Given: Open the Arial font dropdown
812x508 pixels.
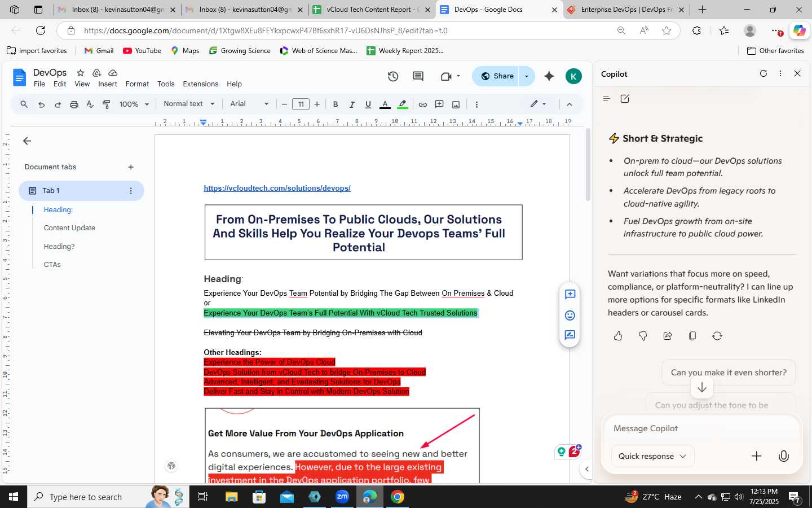Looking at the screenshot, I should tap(249, 104).
